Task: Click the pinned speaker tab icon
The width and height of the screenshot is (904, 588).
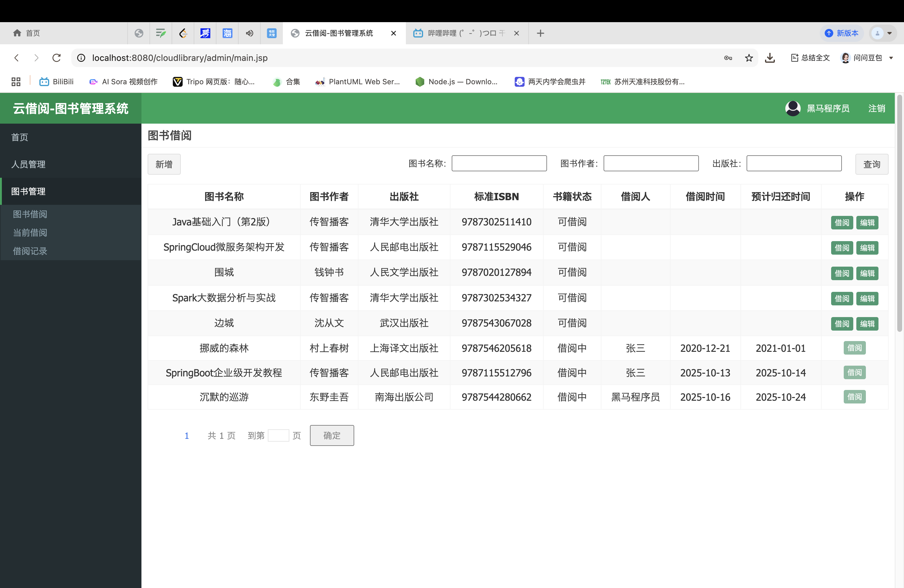Action: [x=249, y=34]
